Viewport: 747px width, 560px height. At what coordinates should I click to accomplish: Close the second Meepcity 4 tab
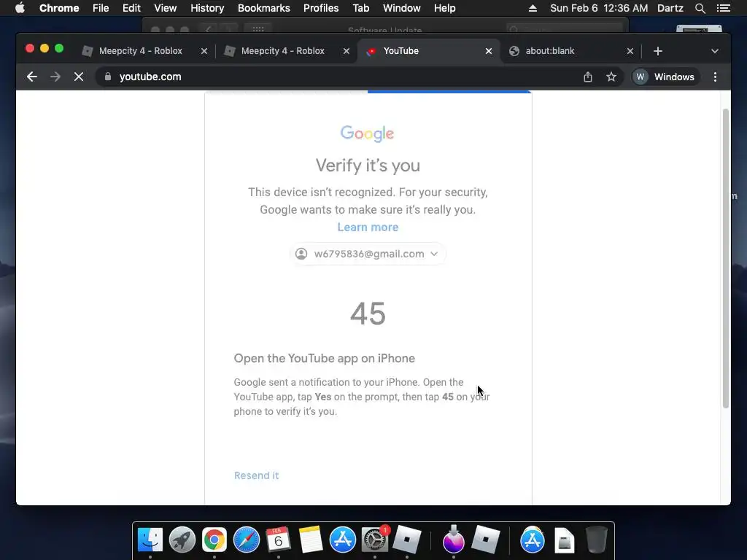347,51
